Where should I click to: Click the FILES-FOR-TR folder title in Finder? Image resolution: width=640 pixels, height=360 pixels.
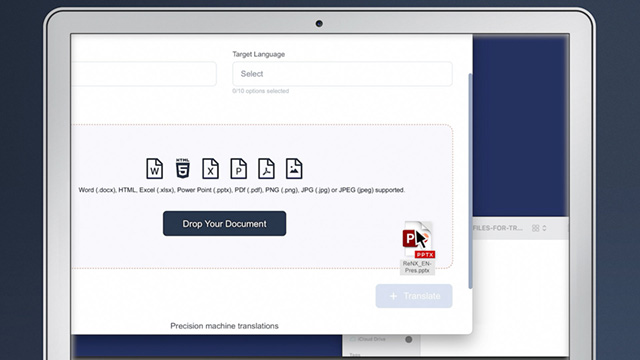click(x=497, y=228)
